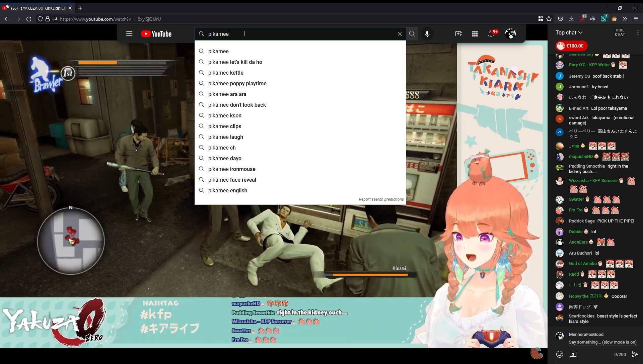The image size is (643, 364).
Task: Click Report search predictions link
Action: click(381, 199)
